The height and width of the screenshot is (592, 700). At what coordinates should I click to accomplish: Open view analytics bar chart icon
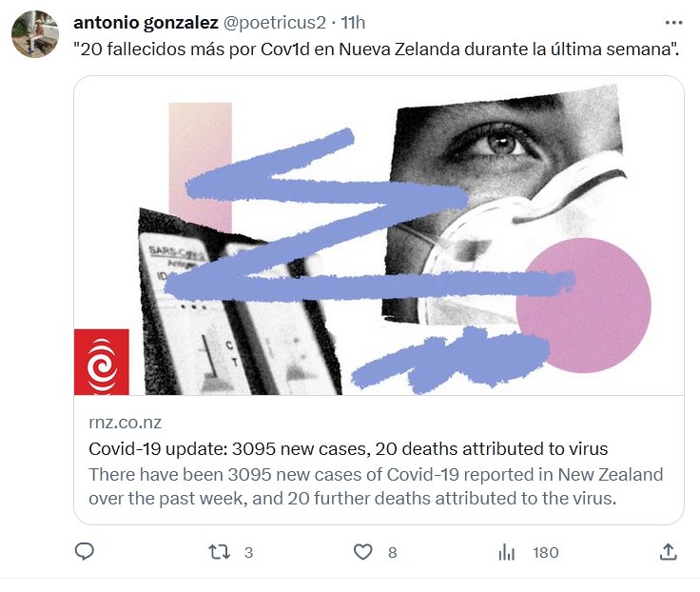pos(507,552)
